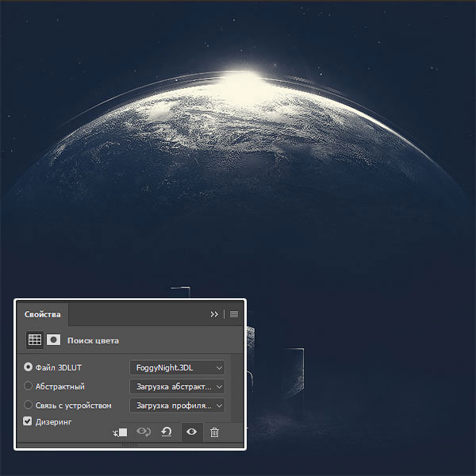The width and height of the screenshot is (476, 476).
Task: Switch to the Свойства tab
Action: coord(43,314)
